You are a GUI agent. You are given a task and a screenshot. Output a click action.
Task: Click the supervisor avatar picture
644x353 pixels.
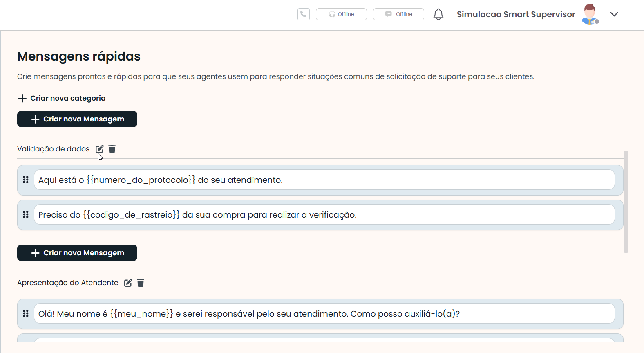point(590,14)
